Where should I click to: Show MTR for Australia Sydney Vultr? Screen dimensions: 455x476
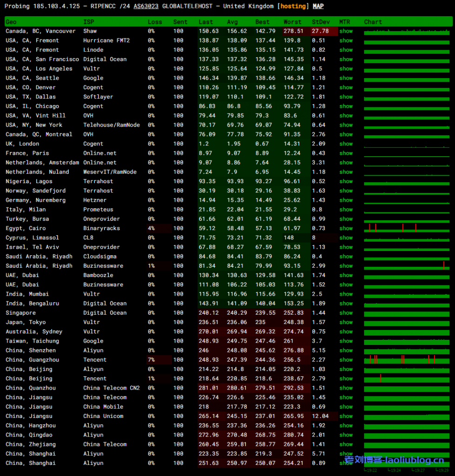pos(346,331)
